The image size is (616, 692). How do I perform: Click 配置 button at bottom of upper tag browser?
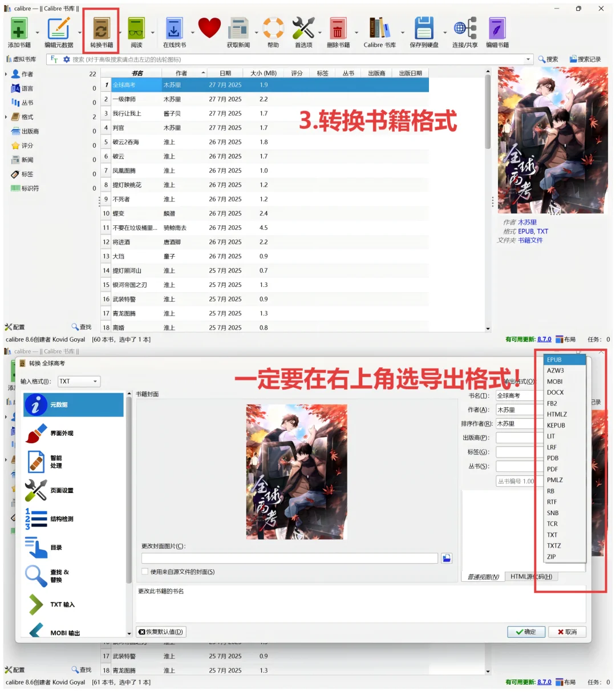pos(15,327)
